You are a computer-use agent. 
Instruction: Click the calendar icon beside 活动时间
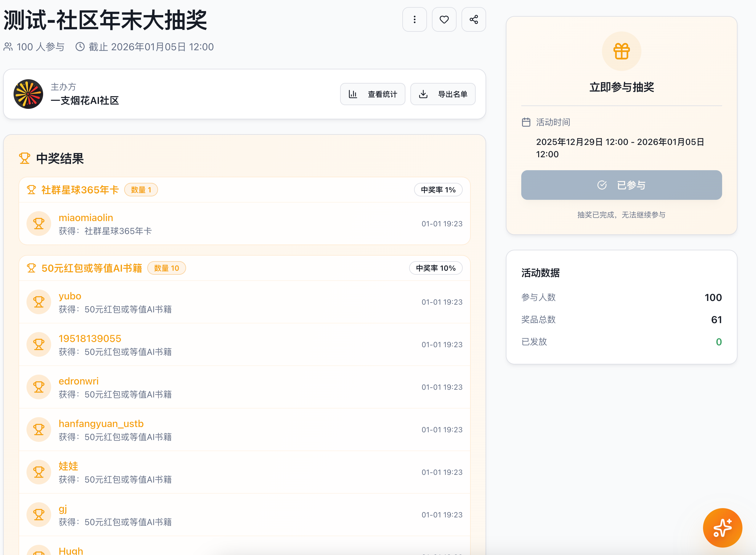click(526, 122)
